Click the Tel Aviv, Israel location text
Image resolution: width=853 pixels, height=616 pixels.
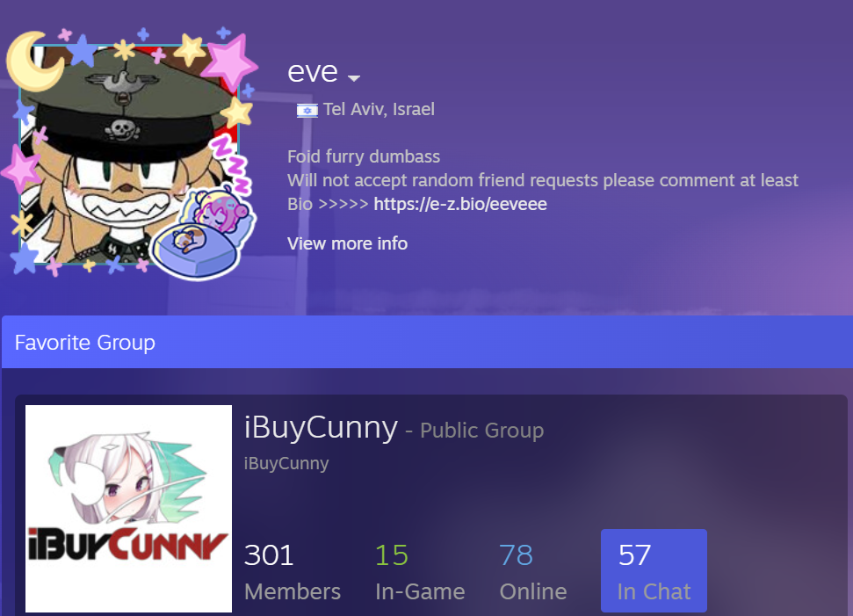click(379, 109)
